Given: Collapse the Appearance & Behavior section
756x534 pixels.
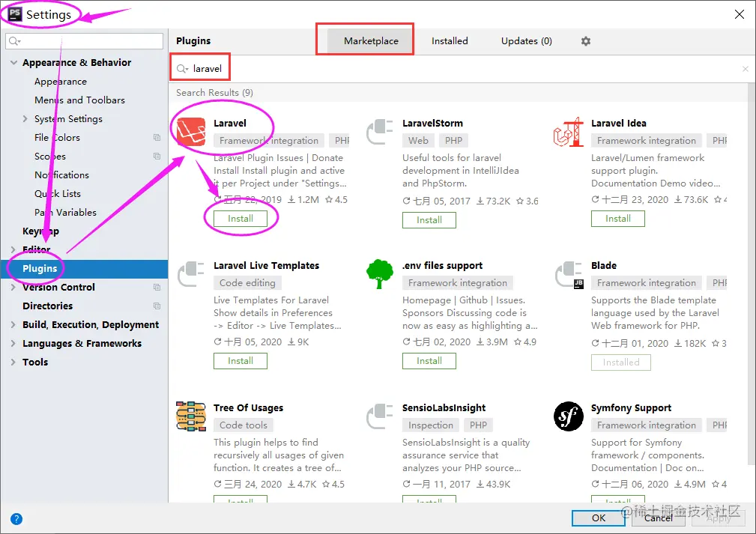Looking at the screenshot, I should pyautogui.click(x=13, y=63).
